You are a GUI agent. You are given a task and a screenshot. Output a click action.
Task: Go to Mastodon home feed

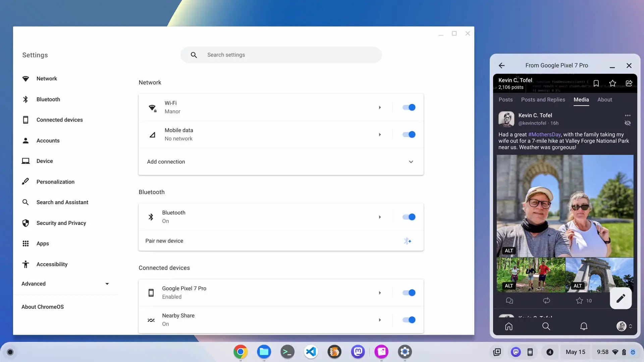click(x=509, y=326)
